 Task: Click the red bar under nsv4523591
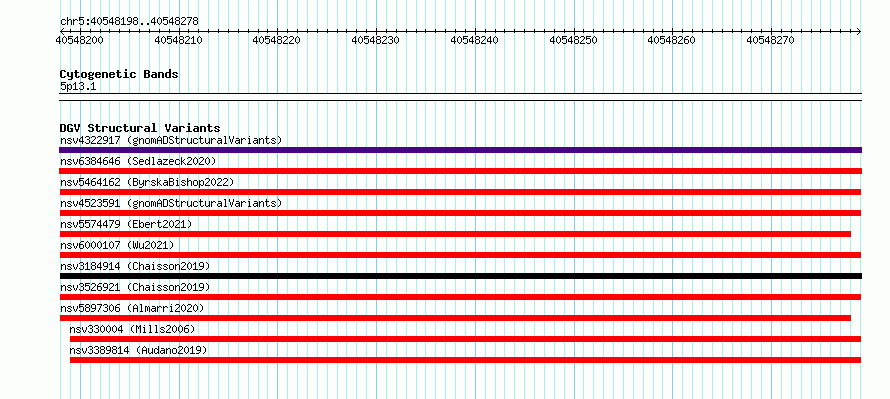click(x=460, y=213)
